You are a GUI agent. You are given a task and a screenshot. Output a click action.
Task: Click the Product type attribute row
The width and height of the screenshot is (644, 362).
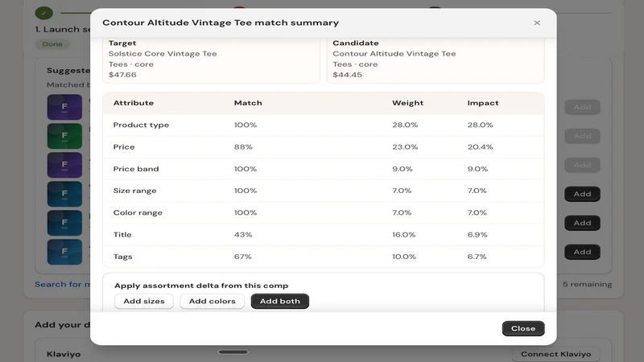point(324,125)
